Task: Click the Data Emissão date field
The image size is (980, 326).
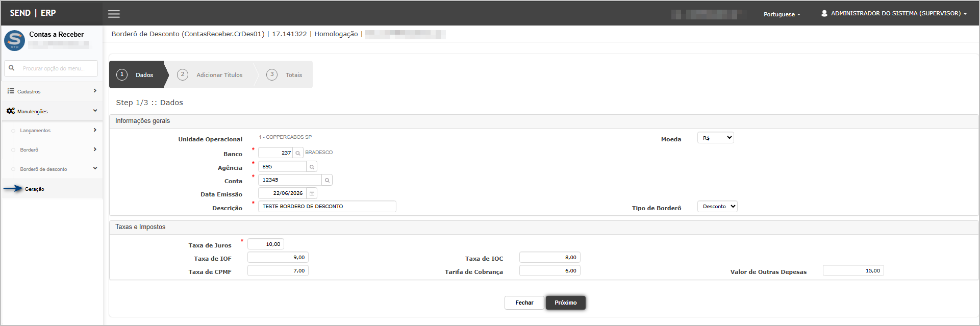Action: (x=282, y=193)
